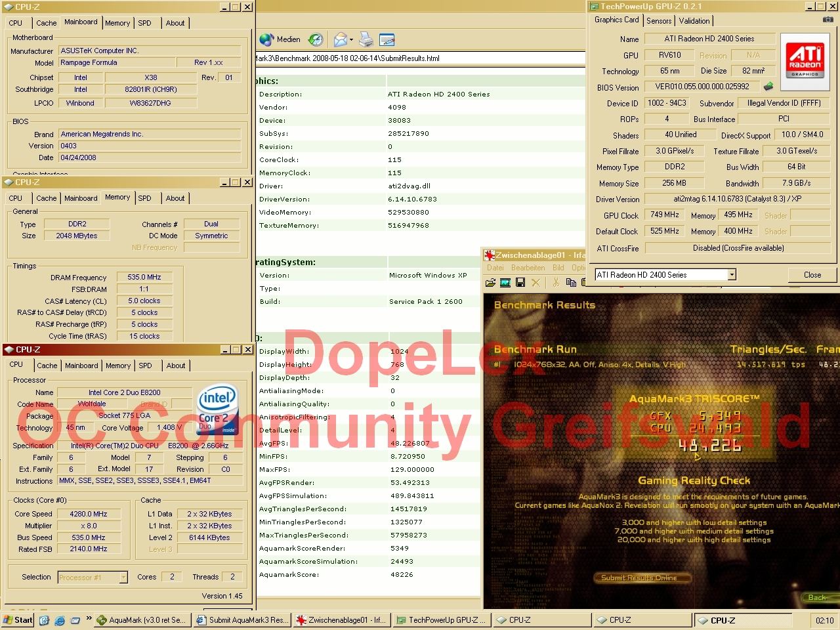
Task: Click the Close button in GPU-Z
Action: (x=812, y=275)
